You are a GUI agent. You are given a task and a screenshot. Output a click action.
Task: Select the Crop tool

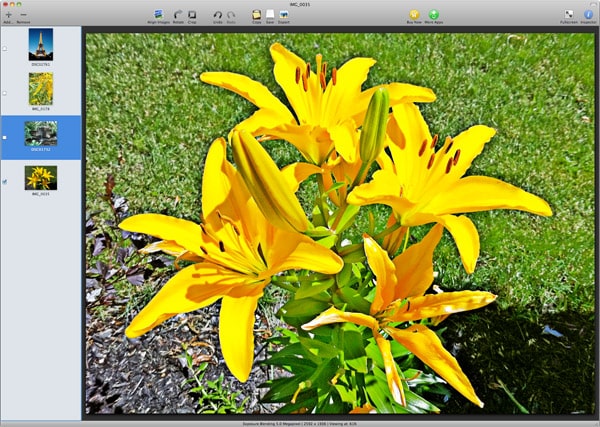coord(192,14)
